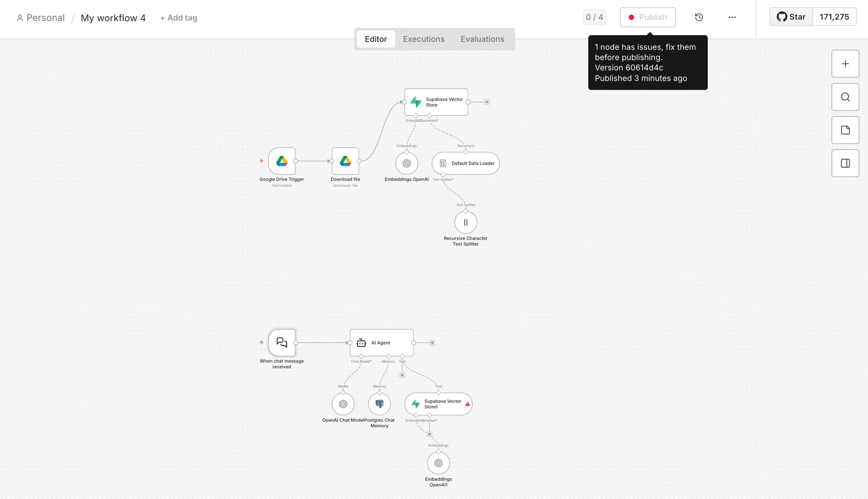Click the Embeddings OpenAI node

(406, 163)
